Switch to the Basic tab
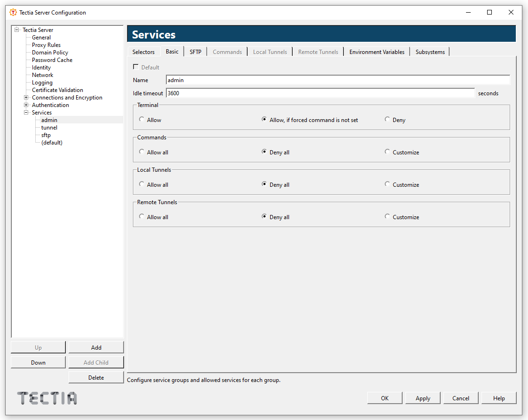This screenshot has height=420, width=528. pos(172,52)
